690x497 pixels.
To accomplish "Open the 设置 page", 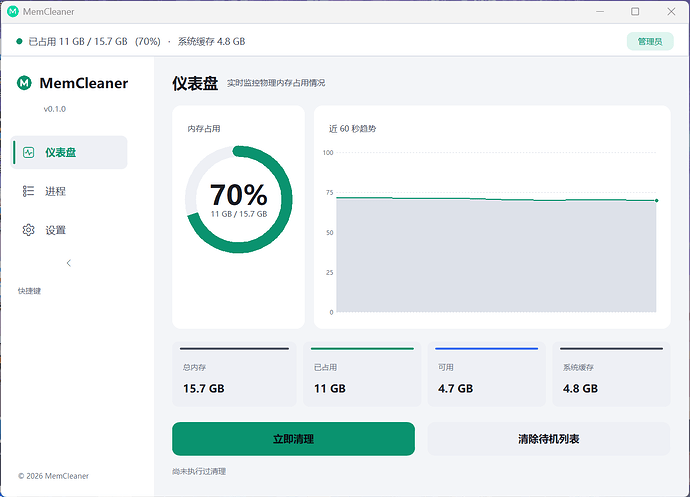I will (x=69, y=230).
